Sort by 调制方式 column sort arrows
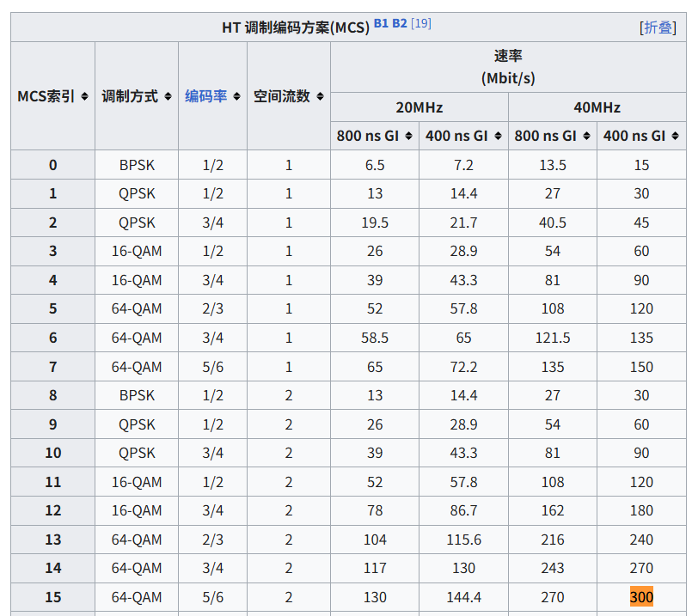692x616 pixels. (168, 96)
